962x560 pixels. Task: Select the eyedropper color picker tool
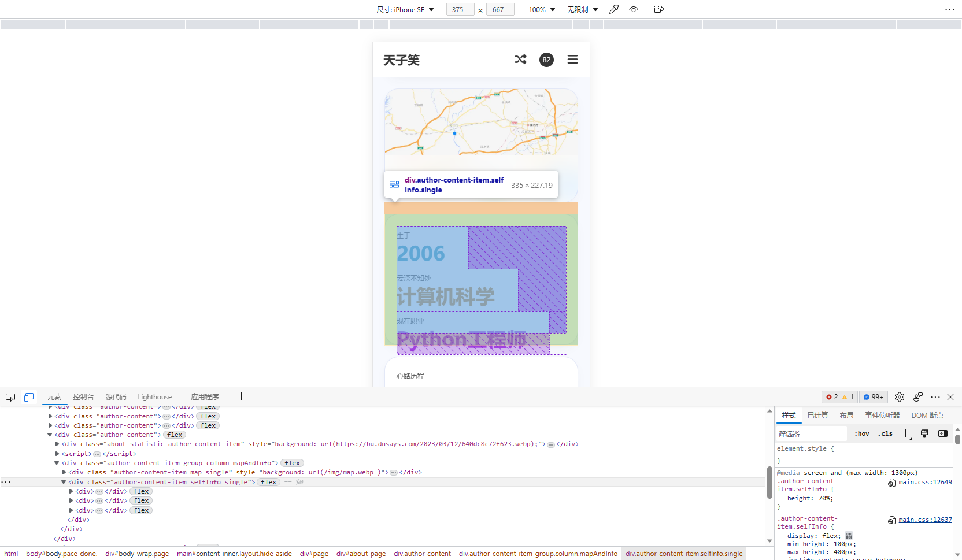pos(614,9)
